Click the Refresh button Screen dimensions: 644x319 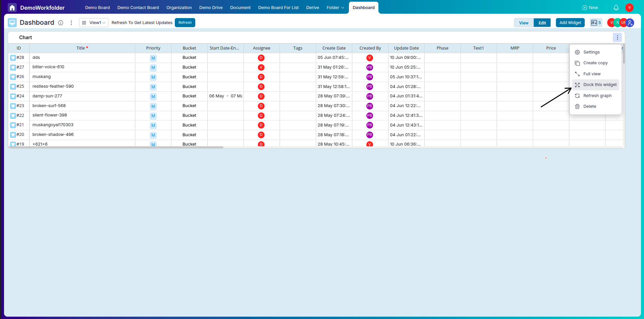(185, 22)
